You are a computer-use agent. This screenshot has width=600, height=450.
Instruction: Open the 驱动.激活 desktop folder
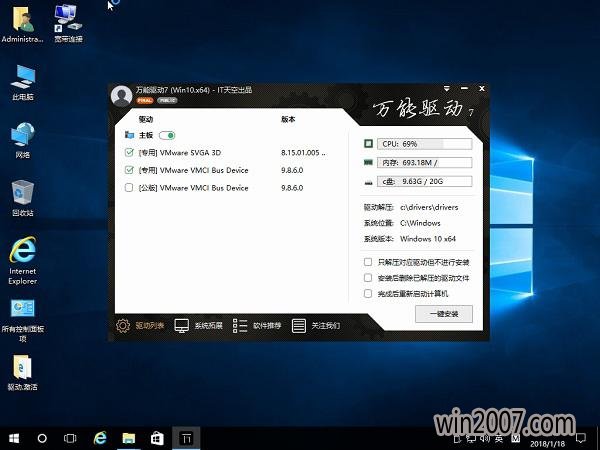(x=23, y=373)
